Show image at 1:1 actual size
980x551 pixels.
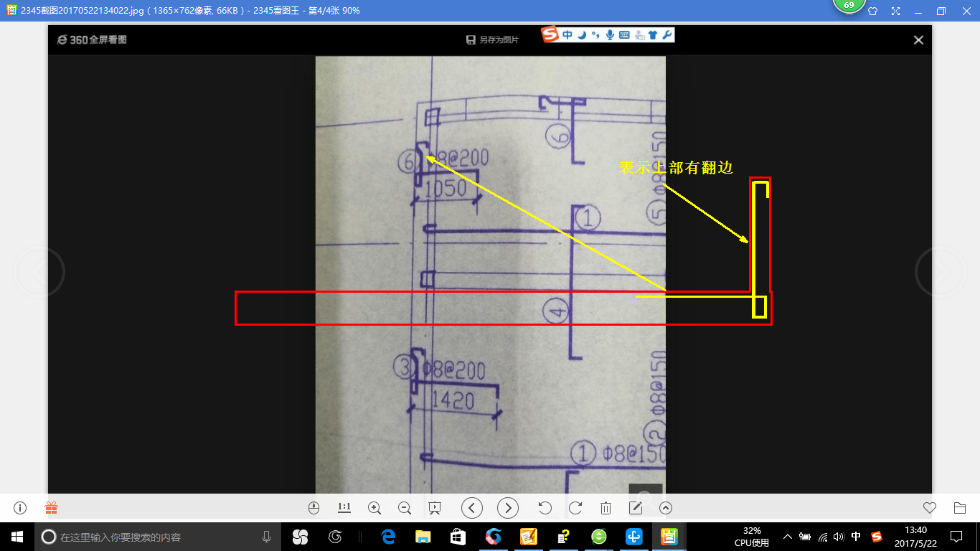(344, 508)
